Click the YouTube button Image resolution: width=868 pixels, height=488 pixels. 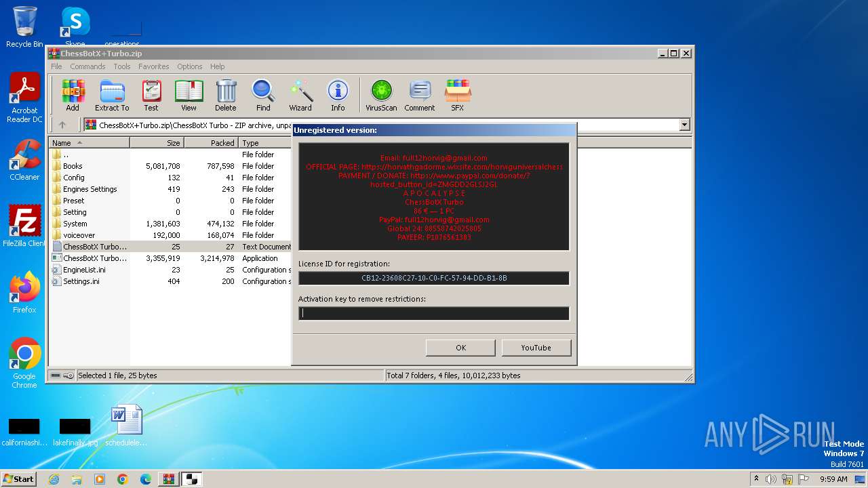pos(536,348)
